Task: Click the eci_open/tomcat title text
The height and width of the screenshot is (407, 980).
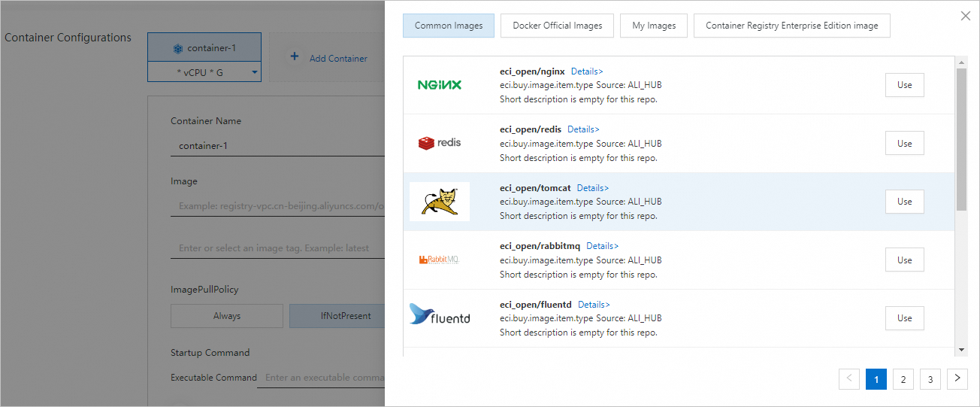Action: pos(535,188)
